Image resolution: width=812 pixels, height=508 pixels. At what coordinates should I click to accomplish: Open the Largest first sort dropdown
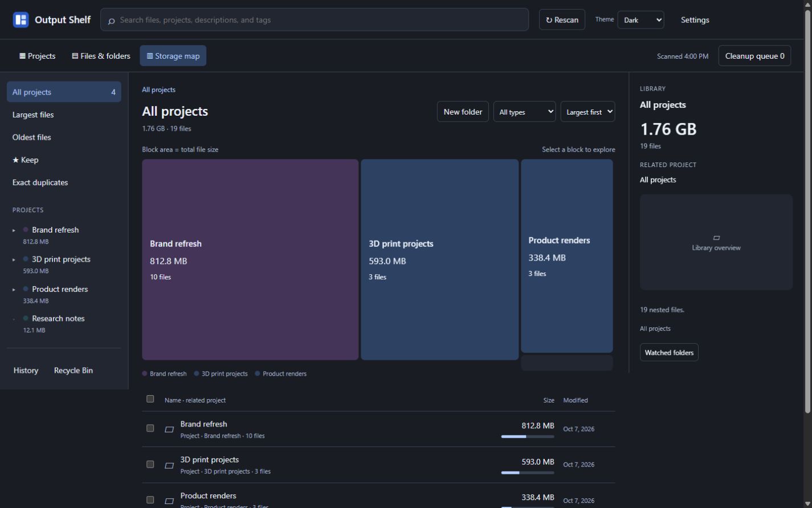pyautogui.click(x=588, y=112)
